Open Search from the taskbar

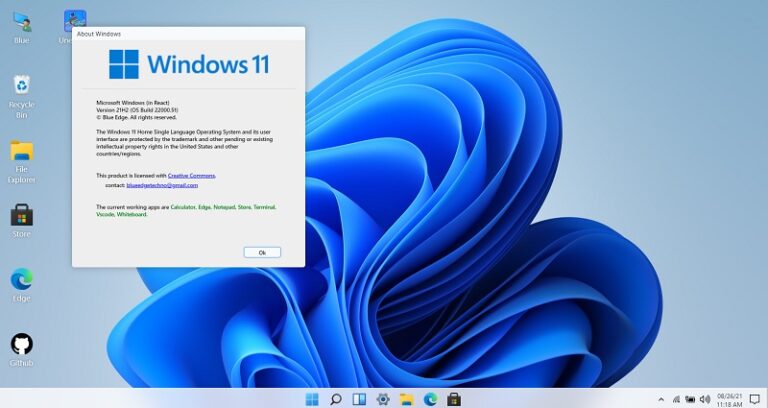(x=336, y=399)
